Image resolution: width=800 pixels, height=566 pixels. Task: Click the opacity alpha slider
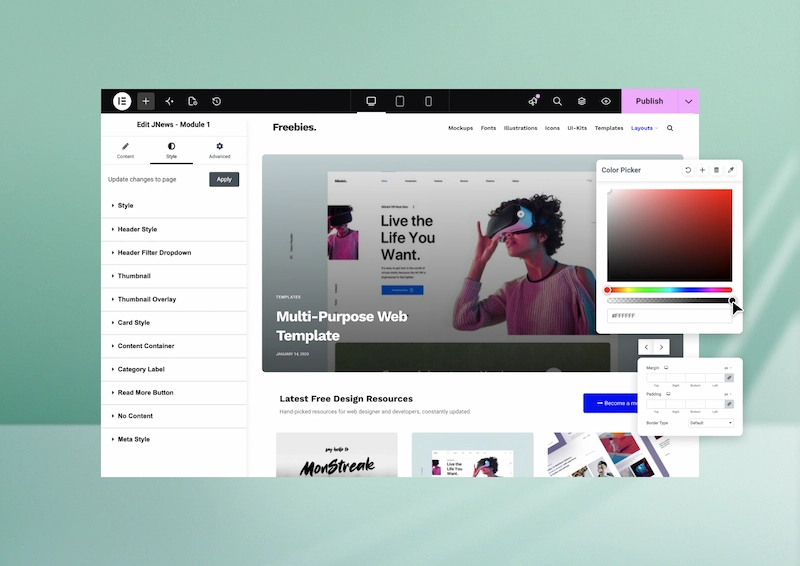pyautogui.click(x=669, y=301)
